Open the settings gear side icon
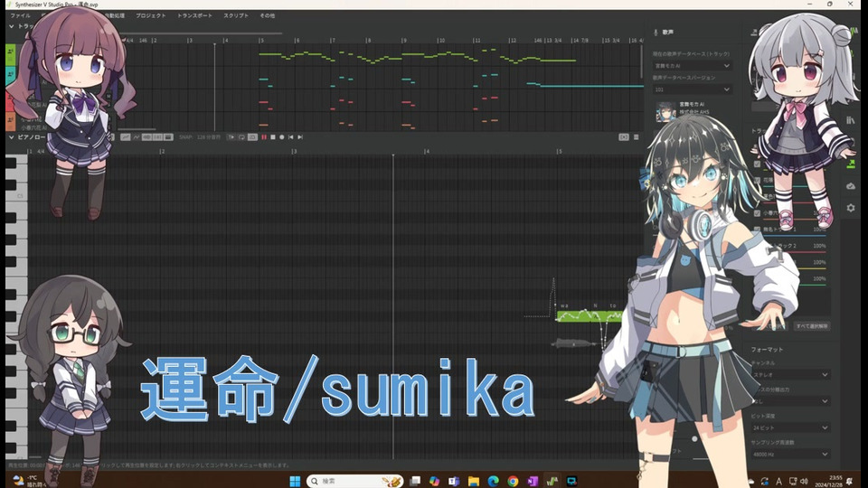868x488 pixels. 851,208
